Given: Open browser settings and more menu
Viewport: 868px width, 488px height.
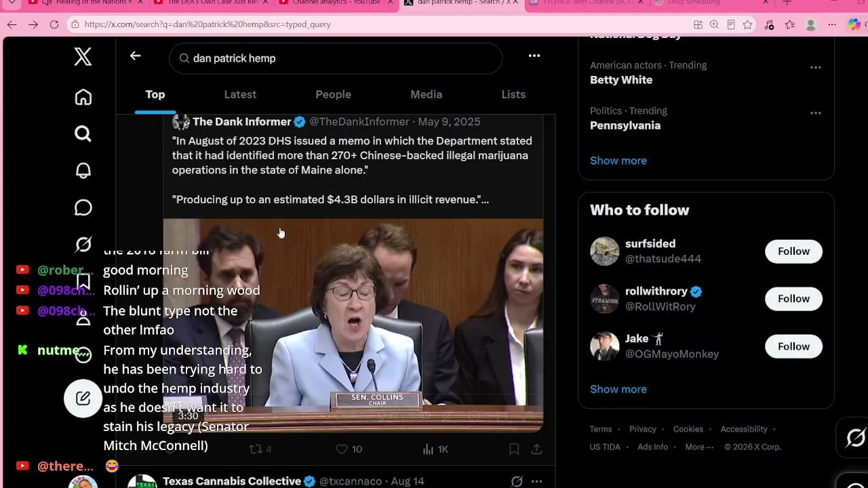Looking at the screenshot, I should 832,24.
